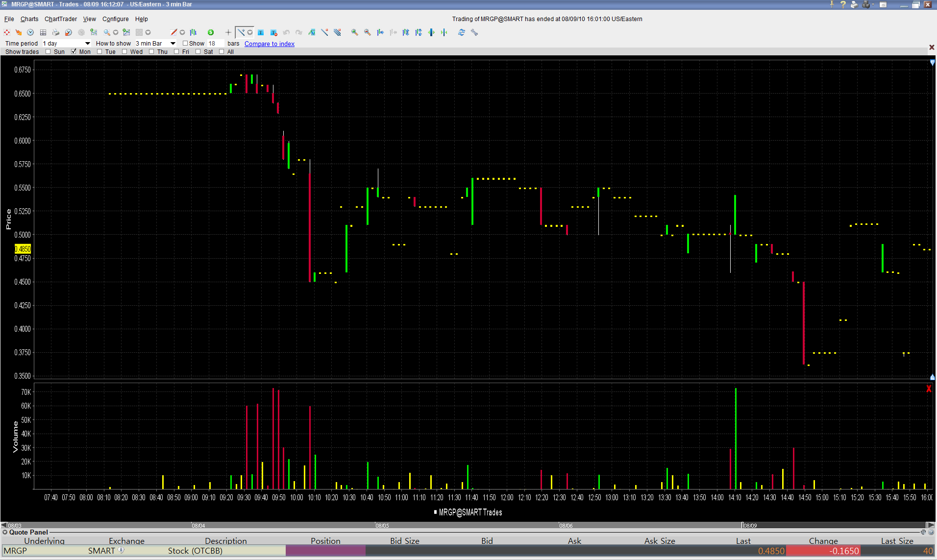937x560 pixels.
Task: Open the trendline tool options arrow
Action: [250, 32]
